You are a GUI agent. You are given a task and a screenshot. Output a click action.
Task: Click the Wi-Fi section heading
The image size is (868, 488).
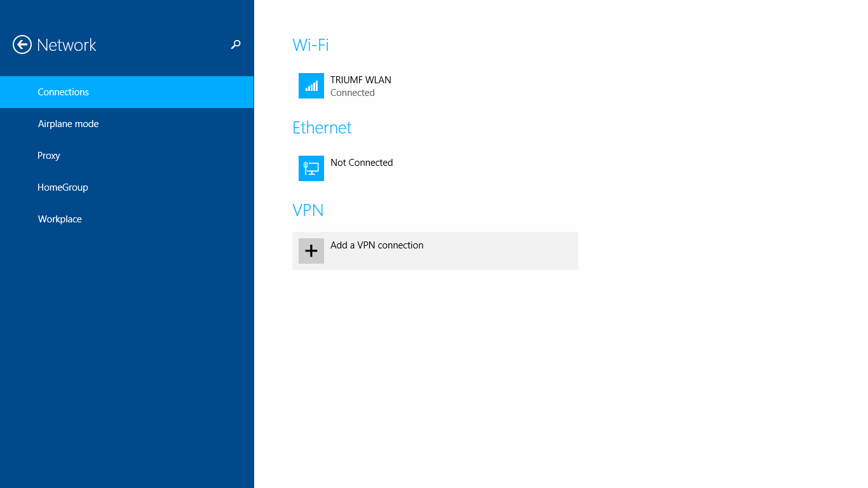(x=311, y=45)
